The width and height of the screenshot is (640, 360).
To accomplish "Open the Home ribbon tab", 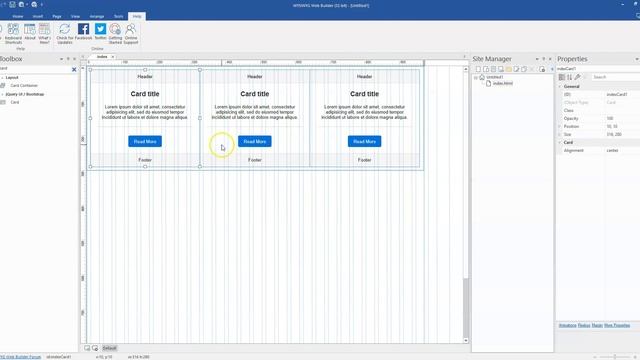I will (18, 16).
